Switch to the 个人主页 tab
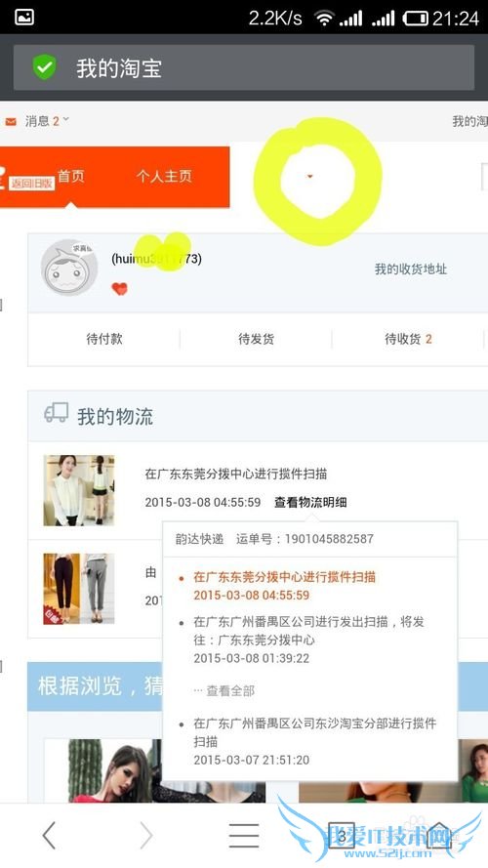Image resolution: width=488 pixels, height=868 pixels. pyautogui.click(x=164, y=176)
